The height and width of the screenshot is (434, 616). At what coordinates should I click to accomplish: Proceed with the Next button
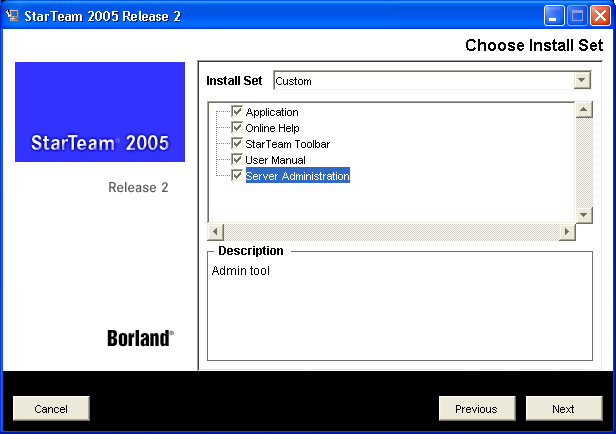(564, 408)
